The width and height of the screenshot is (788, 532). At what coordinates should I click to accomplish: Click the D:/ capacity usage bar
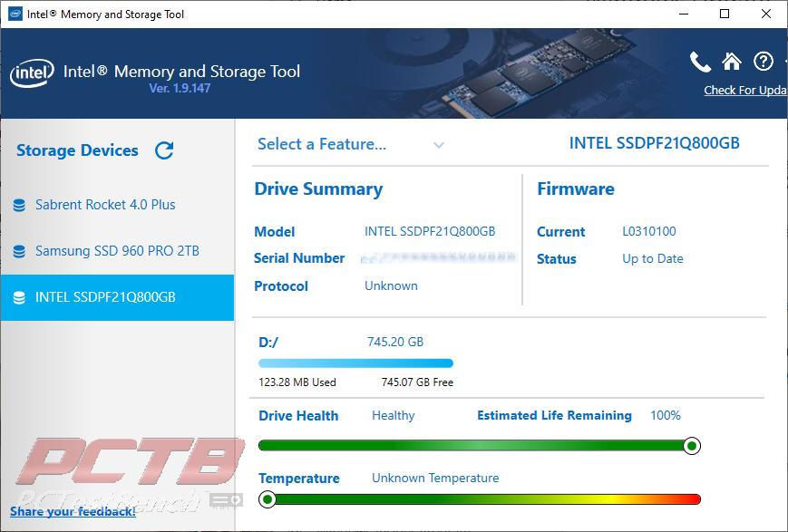pyautogui.click(x=355, y=363)
